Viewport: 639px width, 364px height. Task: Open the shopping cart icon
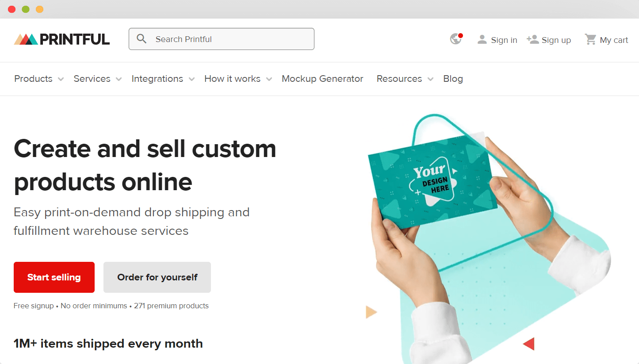(590, 39)
